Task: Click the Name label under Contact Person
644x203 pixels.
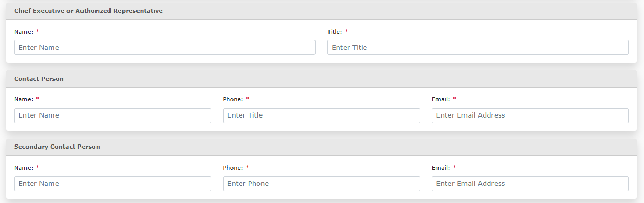Action: pyautogui.click(x=24, y=99)
